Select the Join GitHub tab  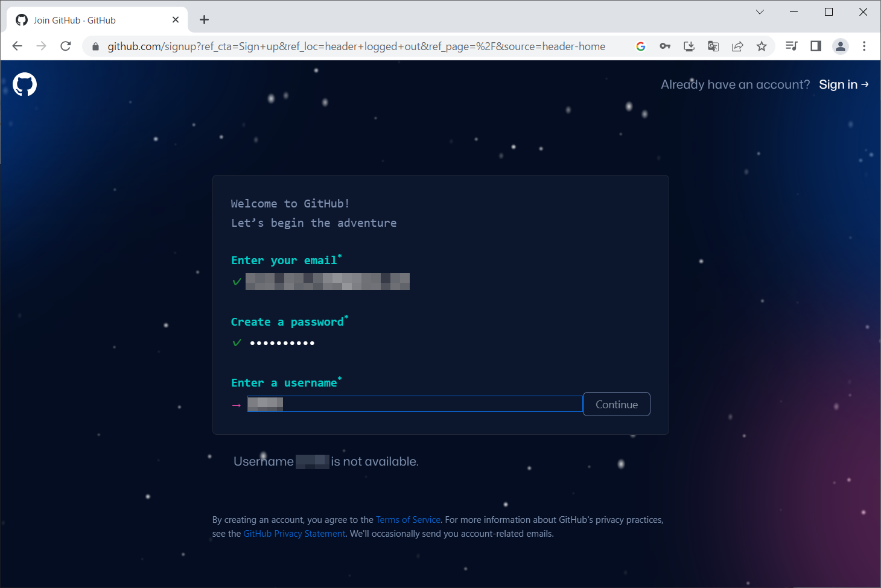pos(91,20)
